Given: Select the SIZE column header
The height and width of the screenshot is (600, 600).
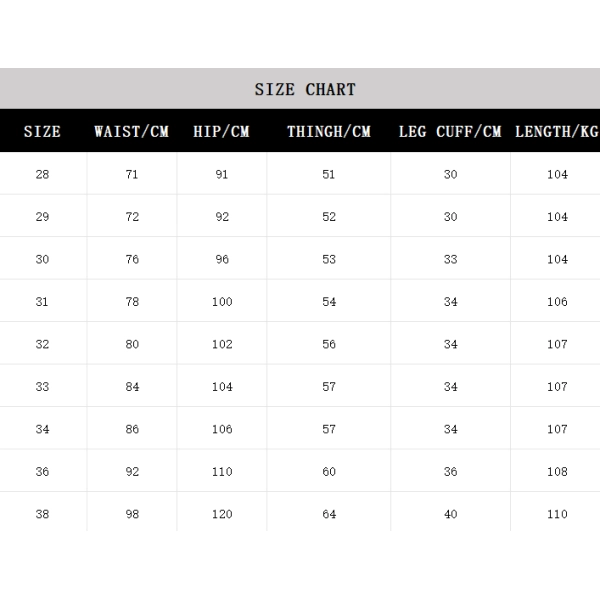Looking at the screenshot, I should (x=42, y=131).
